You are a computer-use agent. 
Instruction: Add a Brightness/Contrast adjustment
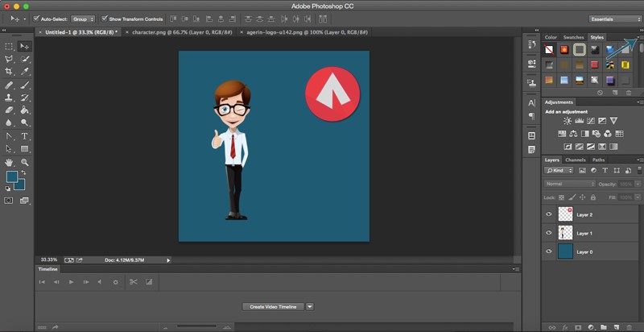tap(568, 121)
